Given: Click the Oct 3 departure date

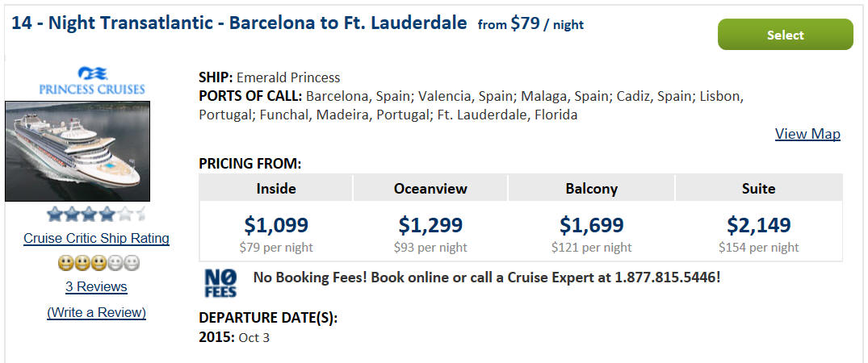Looking at the screenshot, I should pyautogui.click(x=254, y=337).
